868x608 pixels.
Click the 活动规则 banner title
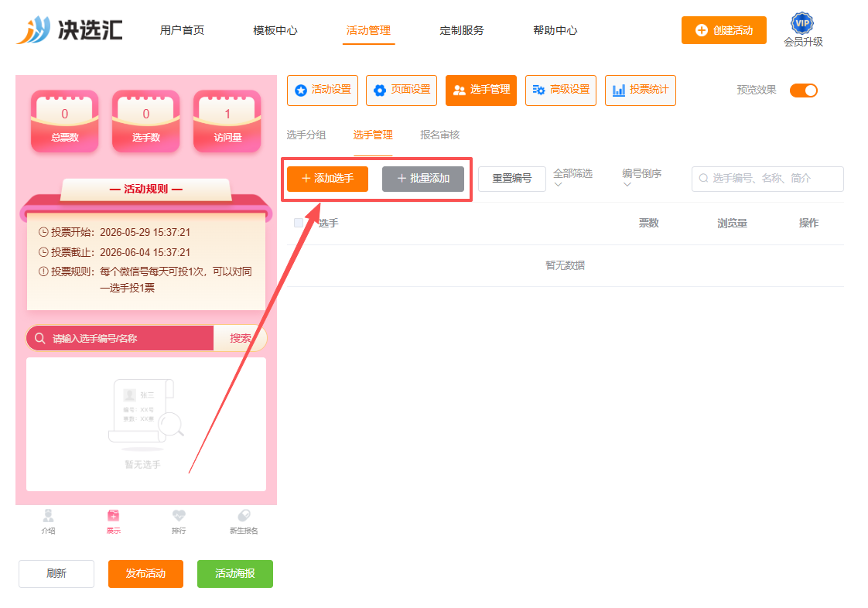pyautogui.click(x=146, y=189)
